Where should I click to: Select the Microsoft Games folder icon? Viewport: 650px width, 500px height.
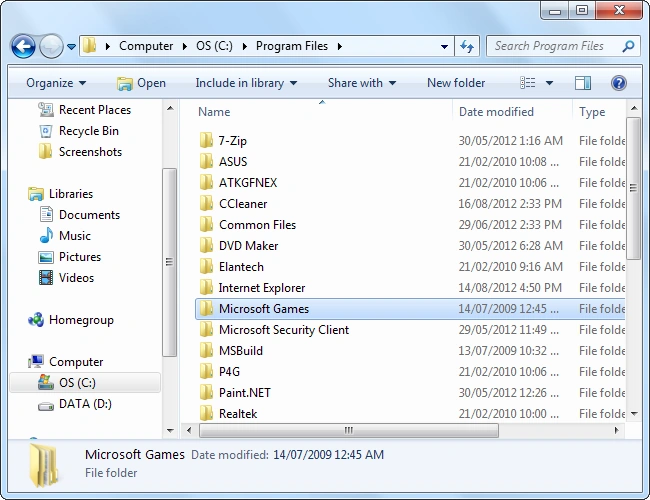point(206,308)
